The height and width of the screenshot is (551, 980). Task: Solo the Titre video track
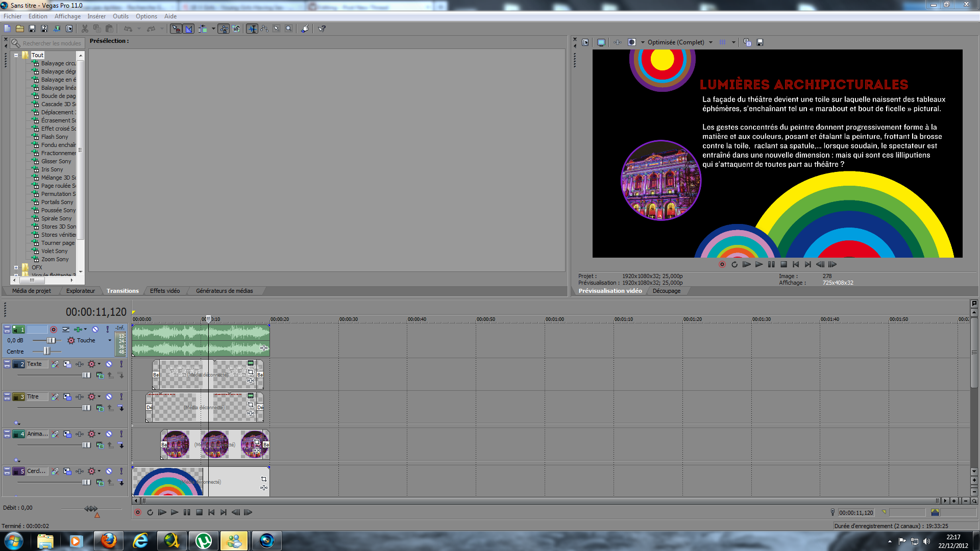click(x=121, y=397)
